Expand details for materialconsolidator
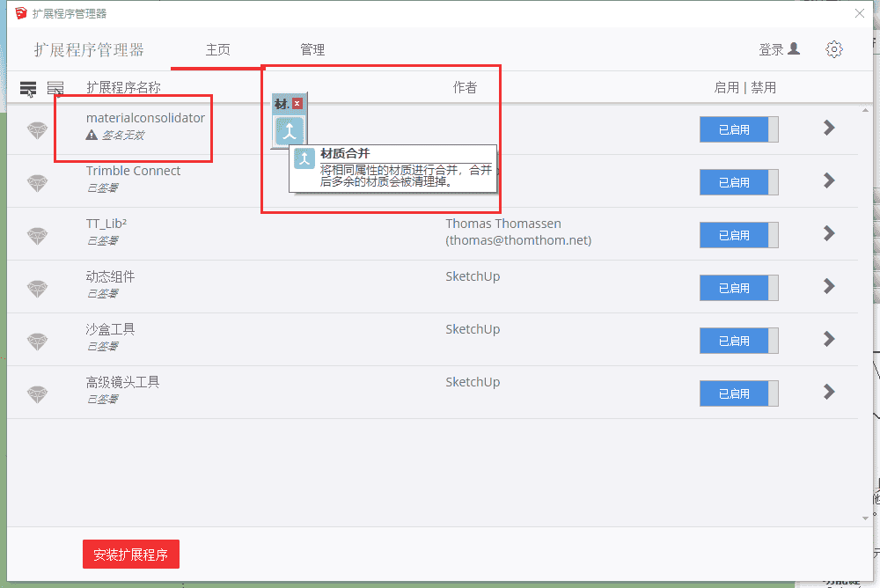Image resolution: width=880 pixels, height=588 pixels. coord(829,128)
